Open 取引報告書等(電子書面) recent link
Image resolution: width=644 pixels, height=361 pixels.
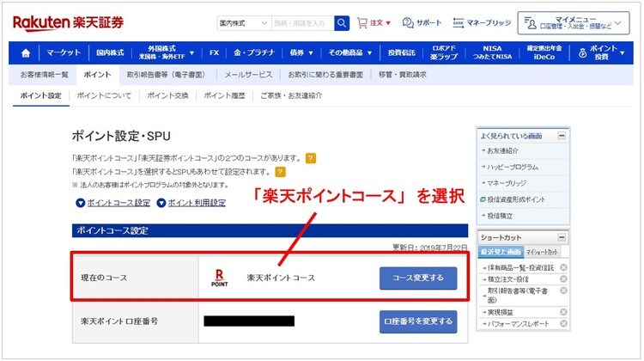(517, 295)
